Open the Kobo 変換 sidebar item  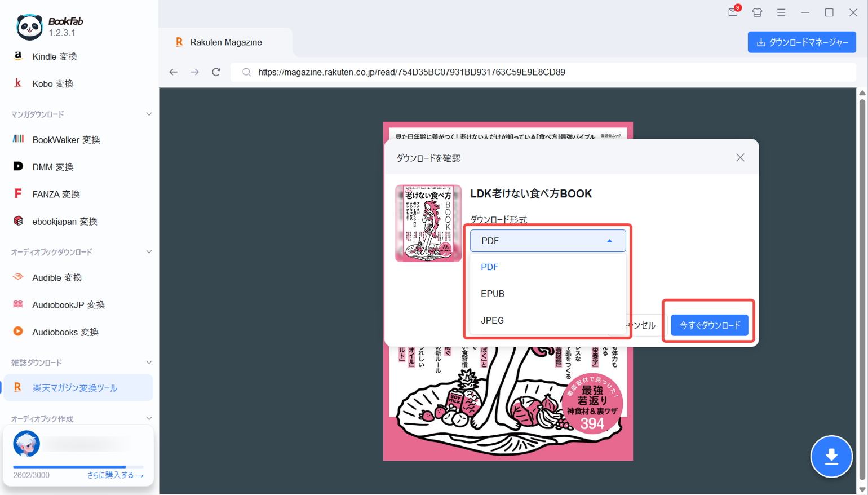[x=53, y=83]
